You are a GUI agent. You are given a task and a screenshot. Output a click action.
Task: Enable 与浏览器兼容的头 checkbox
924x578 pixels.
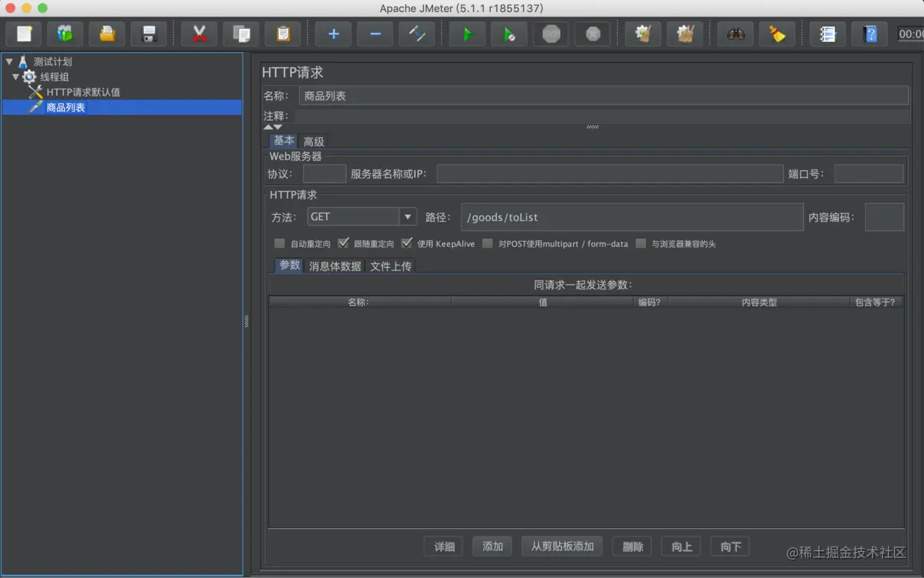click(641, 243)
